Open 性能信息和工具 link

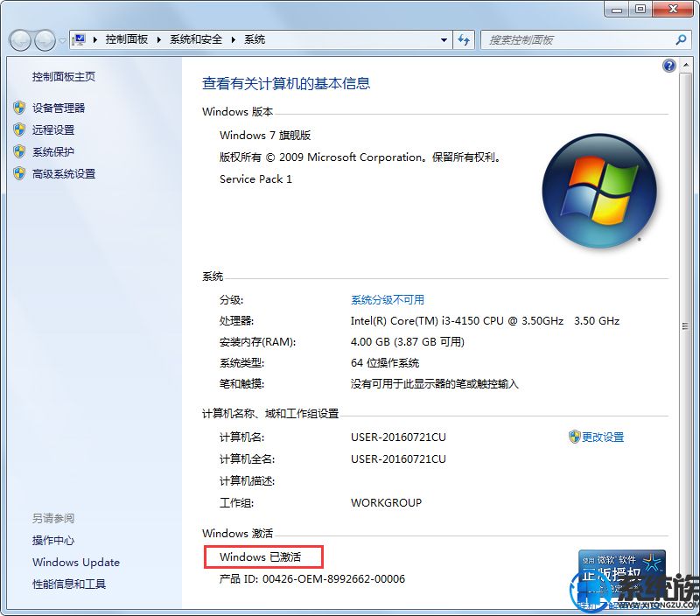pos(69,584)
